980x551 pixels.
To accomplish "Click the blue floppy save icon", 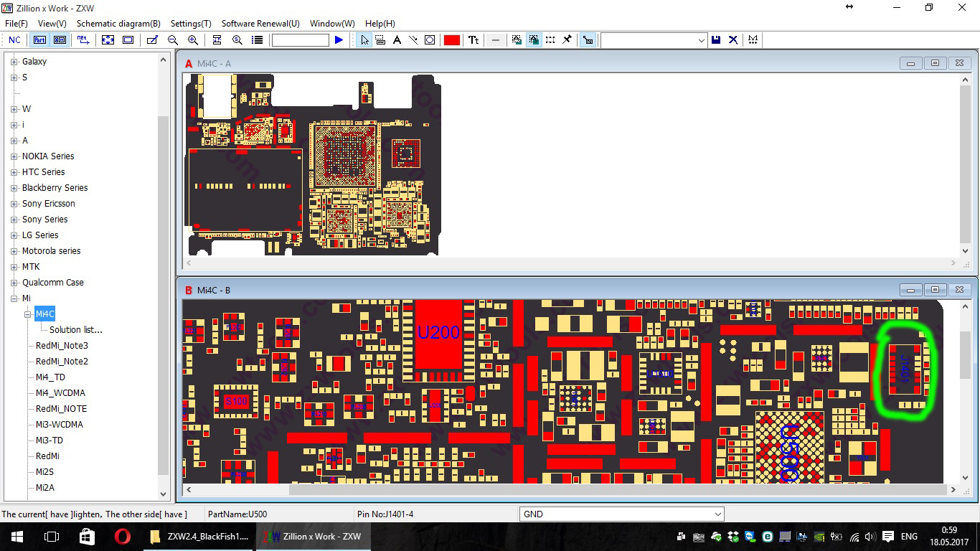I will point(716,40).
